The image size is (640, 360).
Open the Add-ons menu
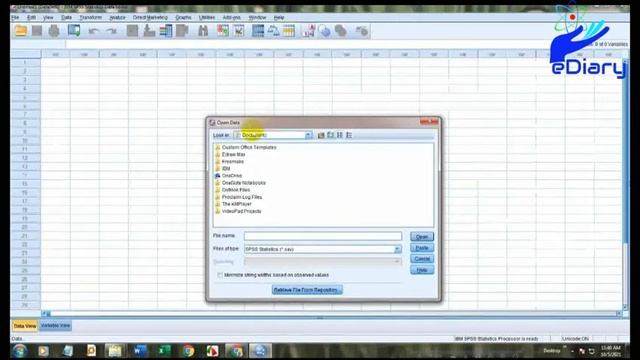(x=231, y=18)
